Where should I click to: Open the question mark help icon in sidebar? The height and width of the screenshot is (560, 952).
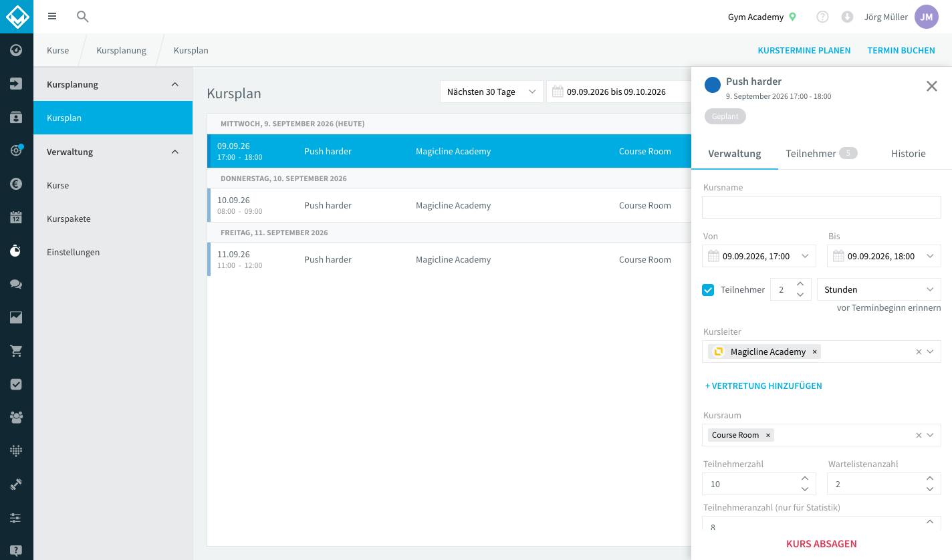pyautogui.click(x=17, y=551)
